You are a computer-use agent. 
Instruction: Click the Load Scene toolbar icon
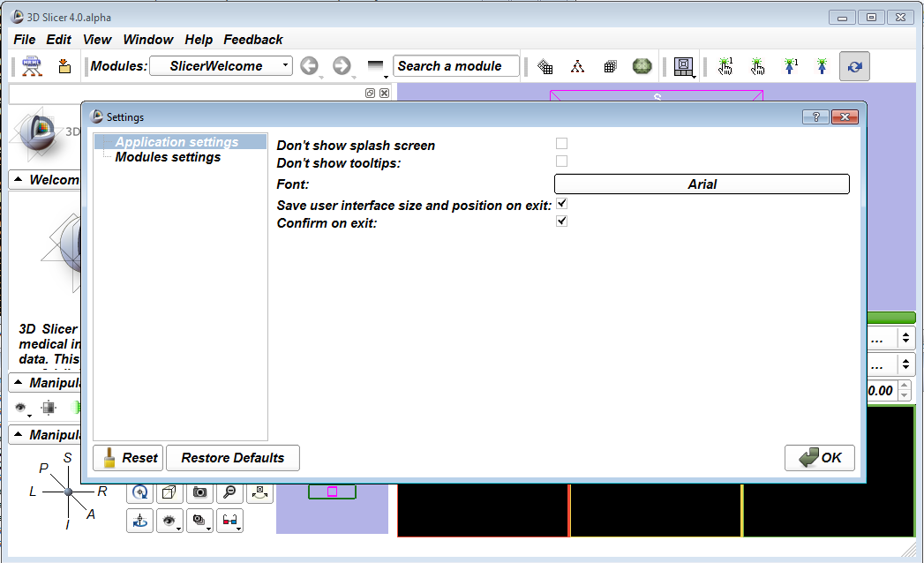[33, 66]
